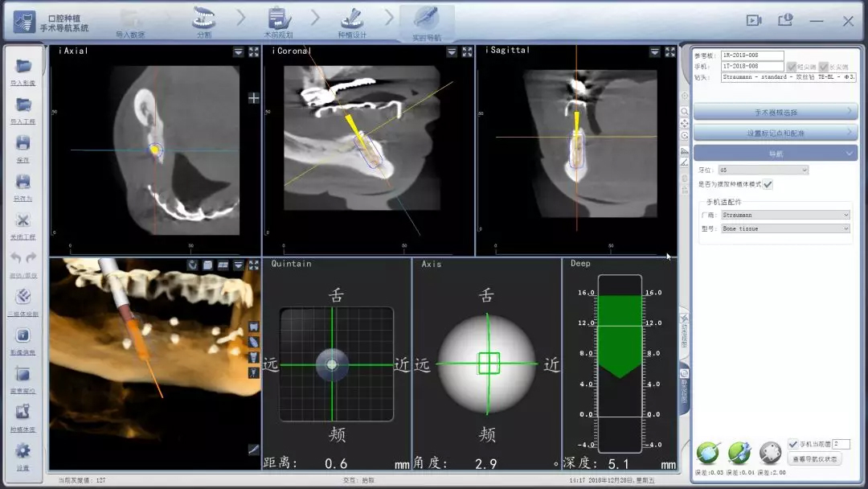Toggle the 手机当前值 checkbox
The width and height of the screenshot is (868, 489).
[793, 444]
